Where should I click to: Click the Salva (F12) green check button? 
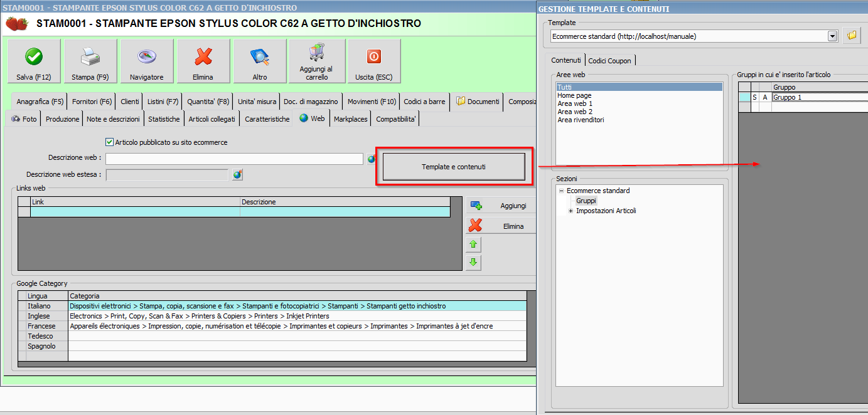coord(34,61)
